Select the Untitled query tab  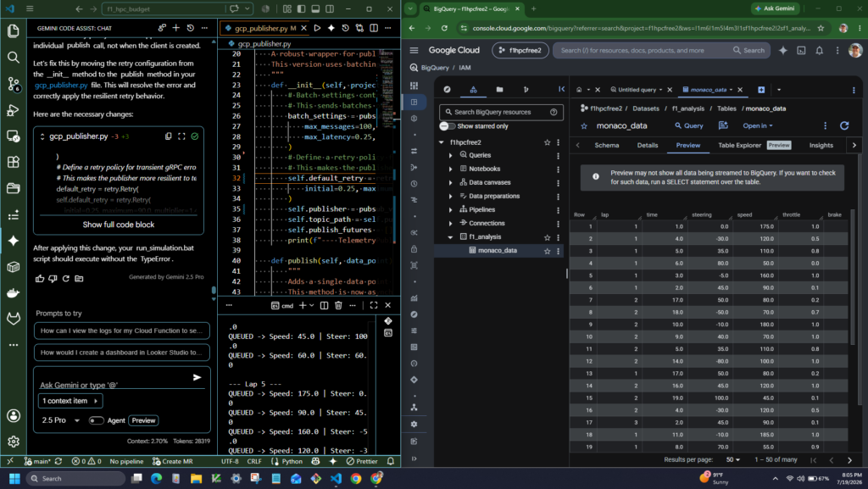(x=636, y=90)
